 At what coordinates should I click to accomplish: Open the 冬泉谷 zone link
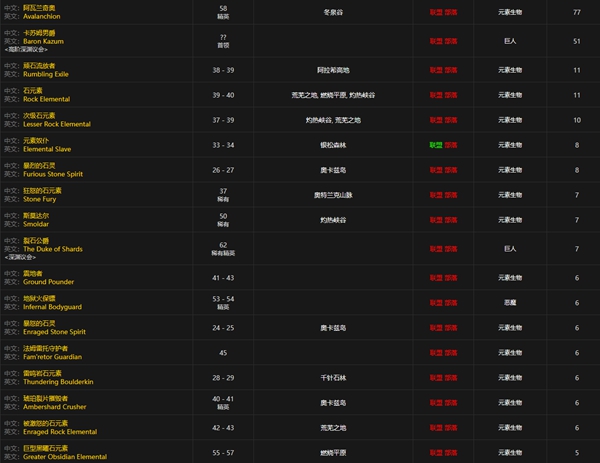pyautogui.click(x=332, y=13)
